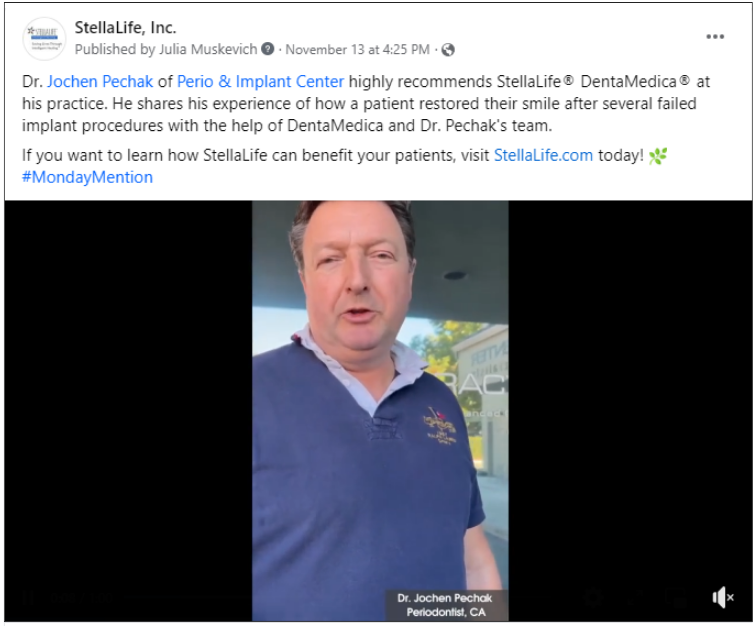The image size is (756, 626).
Task: Visit the StellaLife.com link
Action: coord(543,155)
